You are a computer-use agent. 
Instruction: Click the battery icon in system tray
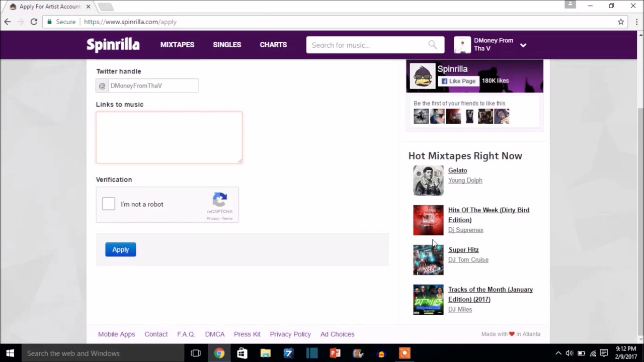[581, 353]
